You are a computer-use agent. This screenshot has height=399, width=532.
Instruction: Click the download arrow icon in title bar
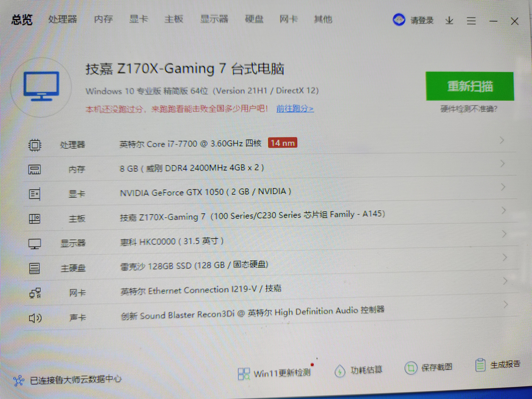[449, 21]
